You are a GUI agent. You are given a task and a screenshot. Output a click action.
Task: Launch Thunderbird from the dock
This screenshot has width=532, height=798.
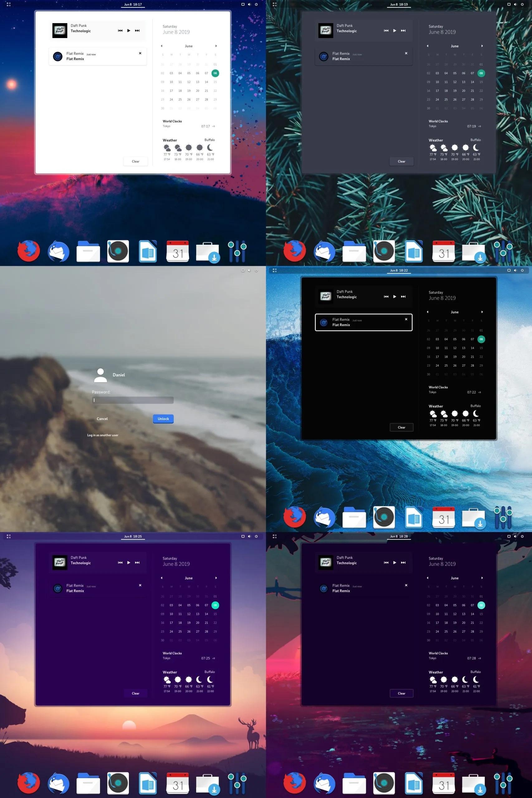click(58, 251)
